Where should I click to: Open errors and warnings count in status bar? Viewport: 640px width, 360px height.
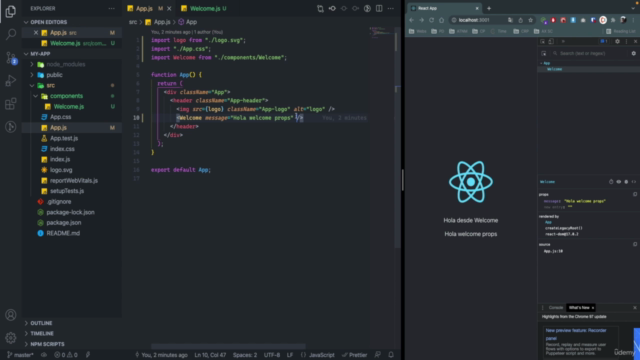tap(66, 355)
